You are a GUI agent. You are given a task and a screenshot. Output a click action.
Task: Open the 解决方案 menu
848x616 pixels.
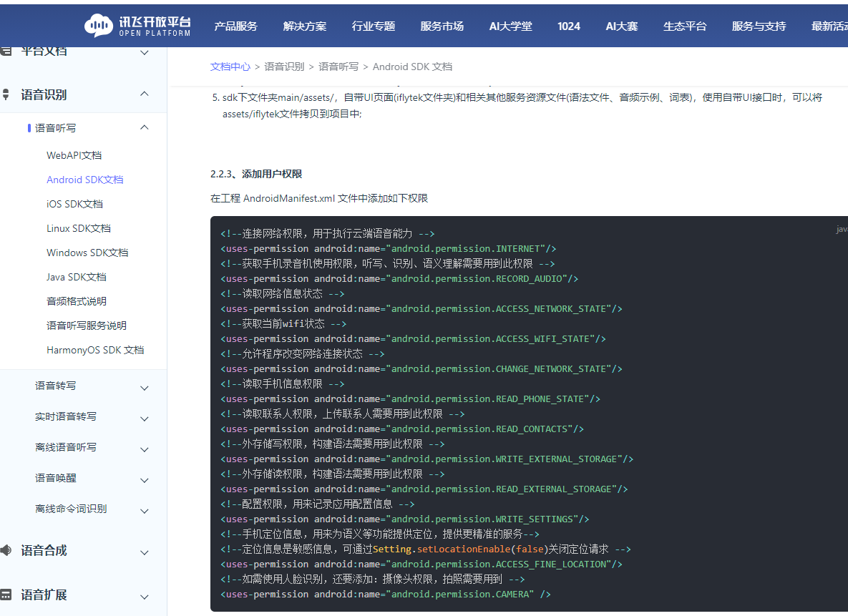[x=304, y=26]
